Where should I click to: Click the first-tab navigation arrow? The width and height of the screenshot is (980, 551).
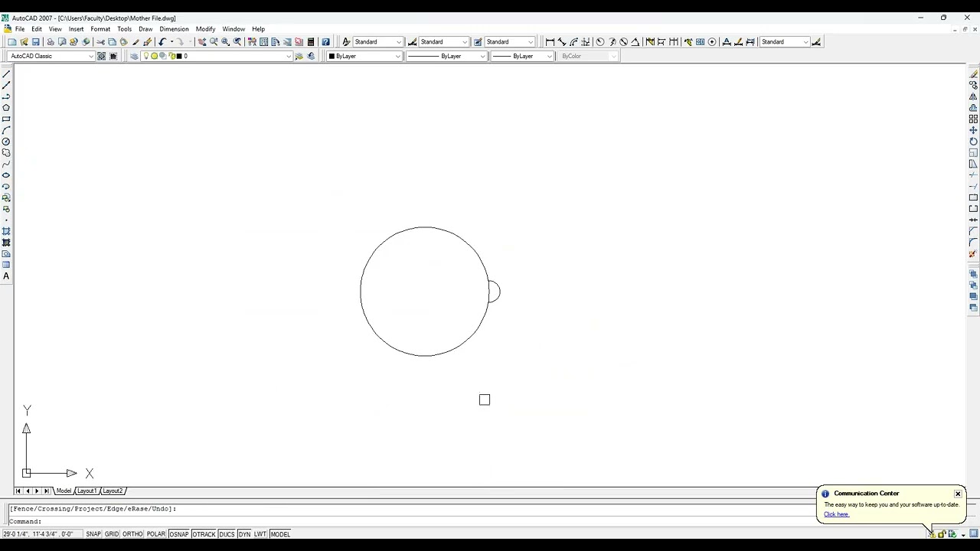(x=18, y=491)
